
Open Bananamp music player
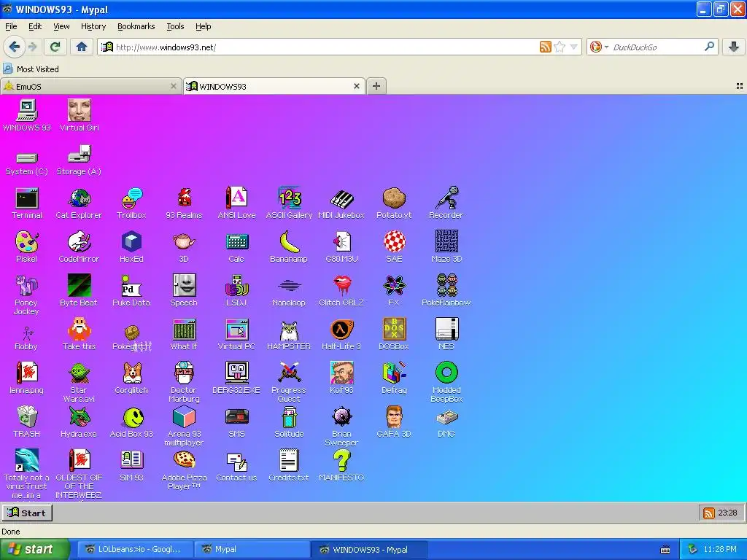click(289, 247)
